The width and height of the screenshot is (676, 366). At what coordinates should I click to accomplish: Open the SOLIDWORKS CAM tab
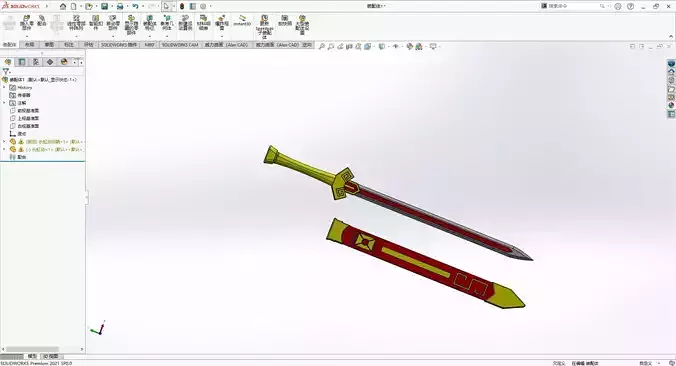click(180, 44)
